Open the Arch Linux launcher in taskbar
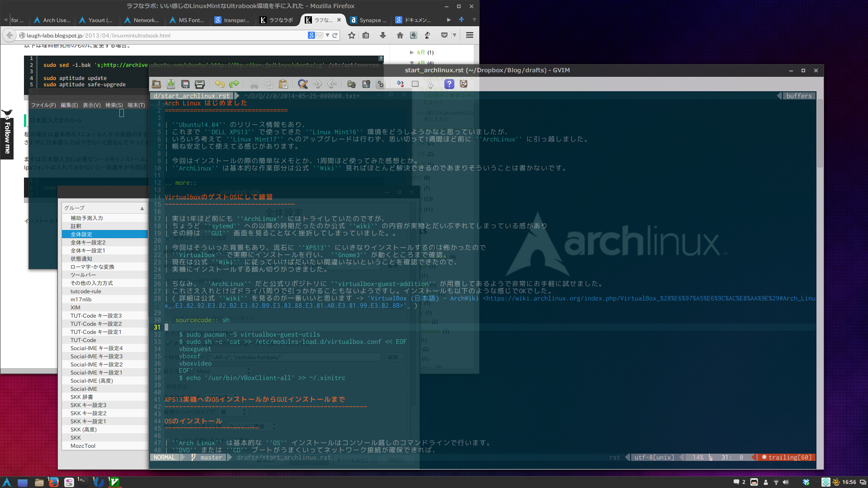Screen dimensions: 868x488 tap(7, 482)
